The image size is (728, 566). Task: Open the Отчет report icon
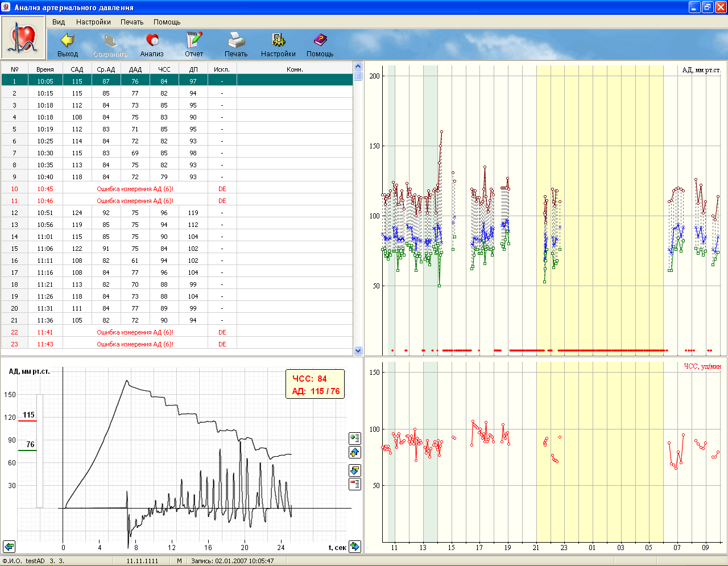194,45
